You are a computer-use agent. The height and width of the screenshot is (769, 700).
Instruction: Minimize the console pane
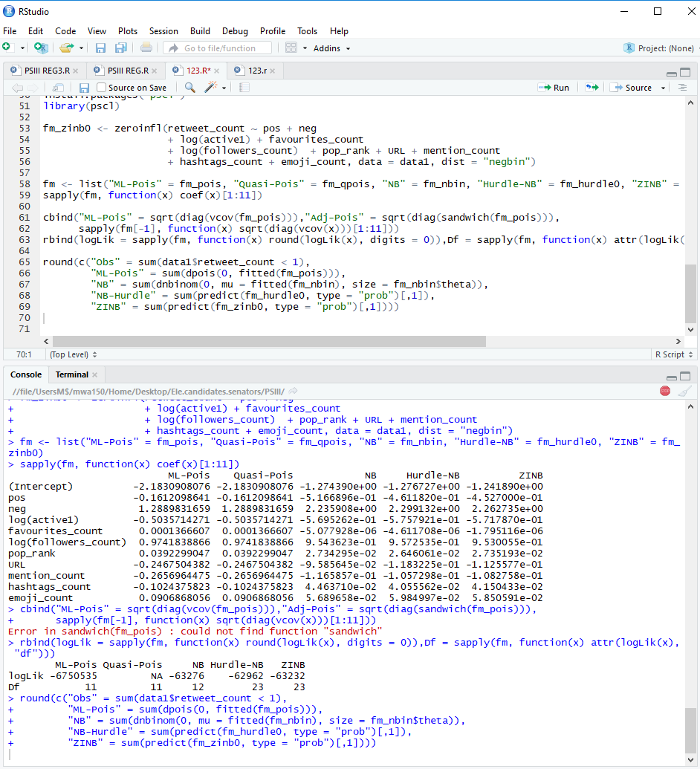point(672,377)
